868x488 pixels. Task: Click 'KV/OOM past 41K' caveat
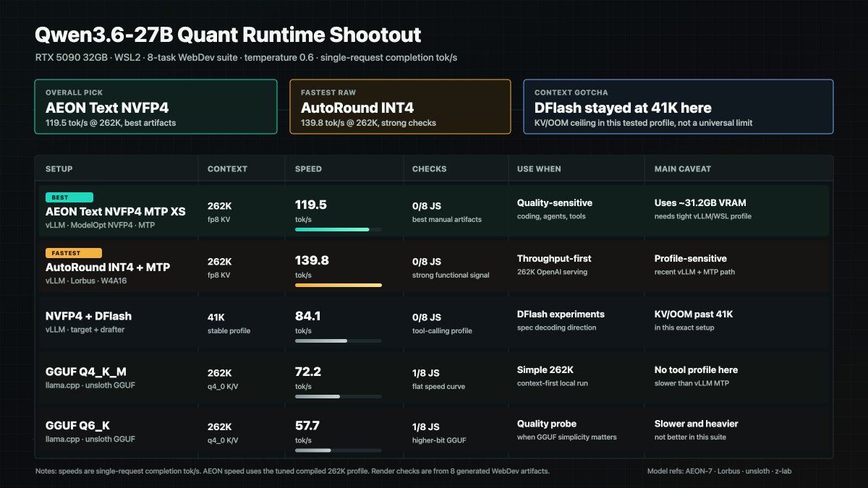pos(694,314)
